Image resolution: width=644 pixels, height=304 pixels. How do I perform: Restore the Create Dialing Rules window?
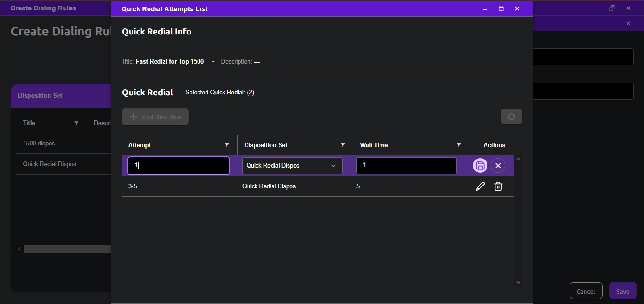(x=612, y=8)
